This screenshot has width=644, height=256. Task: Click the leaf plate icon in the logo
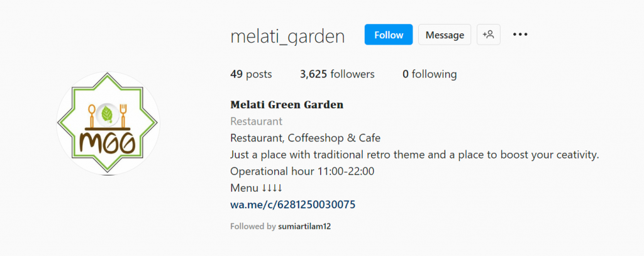[x=107, y=114]
